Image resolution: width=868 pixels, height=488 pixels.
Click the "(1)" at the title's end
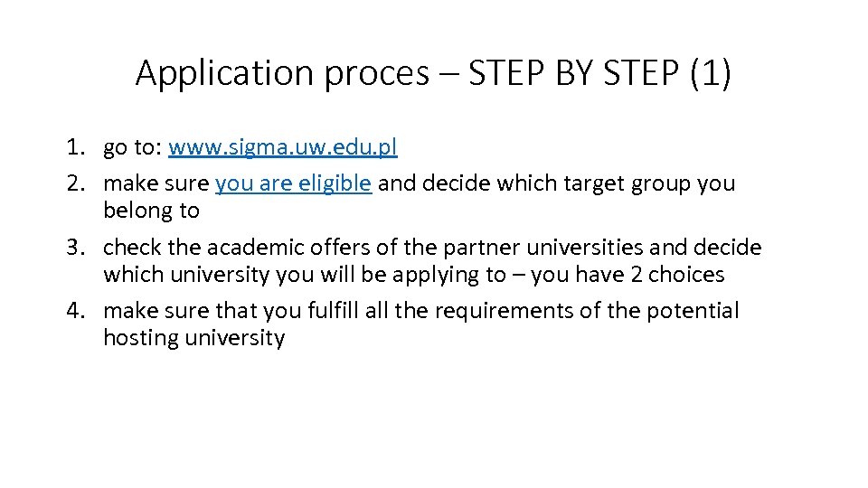click(x=709, y=74)
